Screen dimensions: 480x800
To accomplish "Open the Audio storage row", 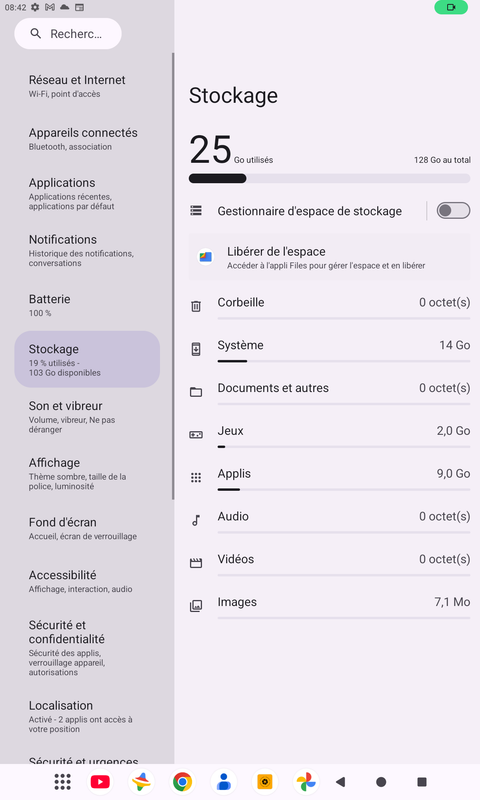I will tap(330, 519).
